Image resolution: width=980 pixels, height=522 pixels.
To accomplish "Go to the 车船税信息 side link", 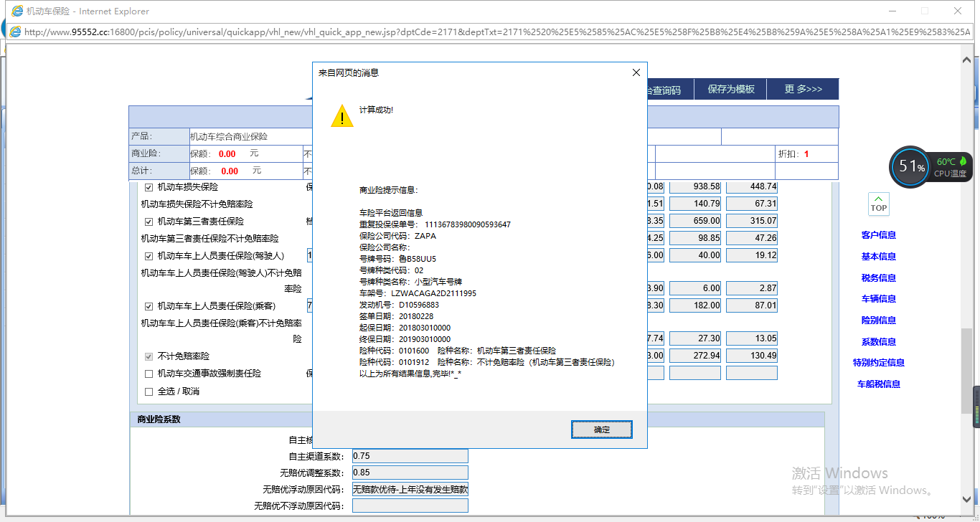I will click(879, 384).
